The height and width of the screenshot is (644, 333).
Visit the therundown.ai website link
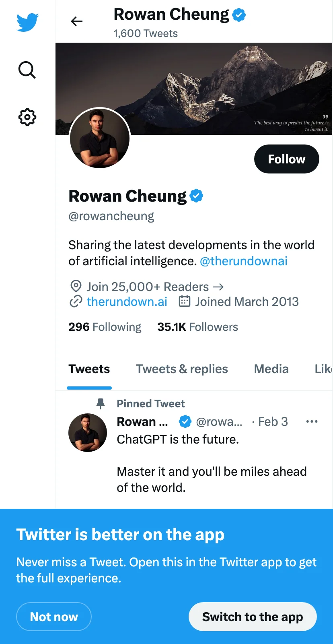point(127,301)
